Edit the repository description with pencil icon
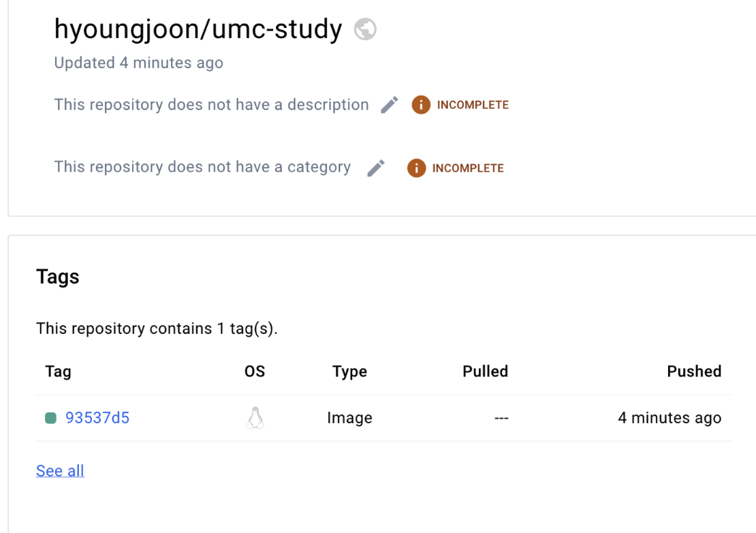Screen dimensions: 756x533 [x=390, y=105]
